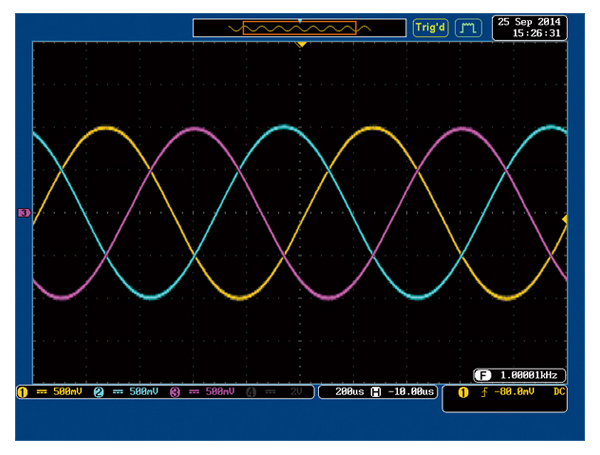Click the channel 3 DC coupling symbol
The image size is (600, 455).
coord(194,392)
